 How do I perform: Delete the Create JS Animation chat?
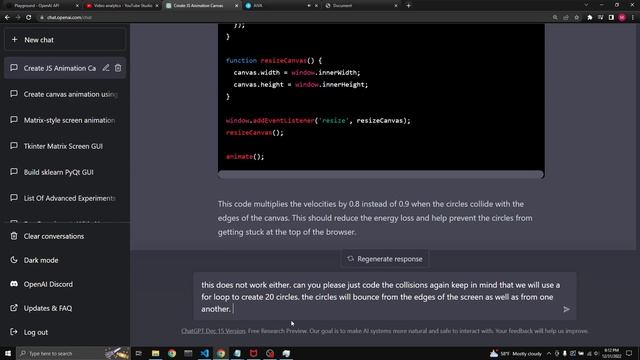118,68
